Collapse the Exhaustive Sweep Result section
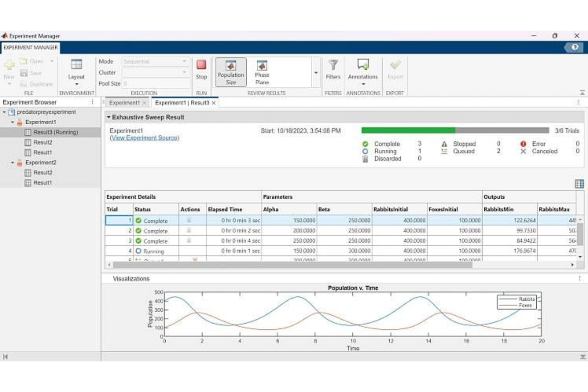Screen dimensions: 588x392 (x=108, y=117)
